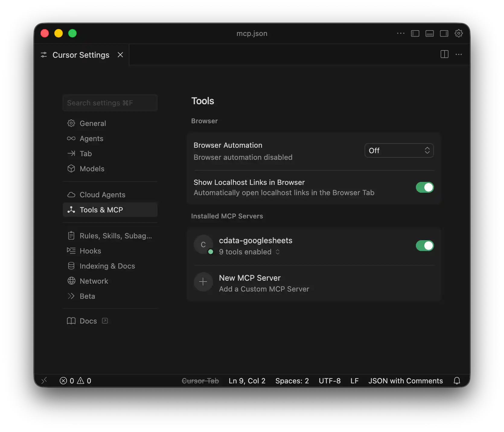504x432 pixels.
Task: Select the Agents infinity icon
Action: (x=72, y=138)
